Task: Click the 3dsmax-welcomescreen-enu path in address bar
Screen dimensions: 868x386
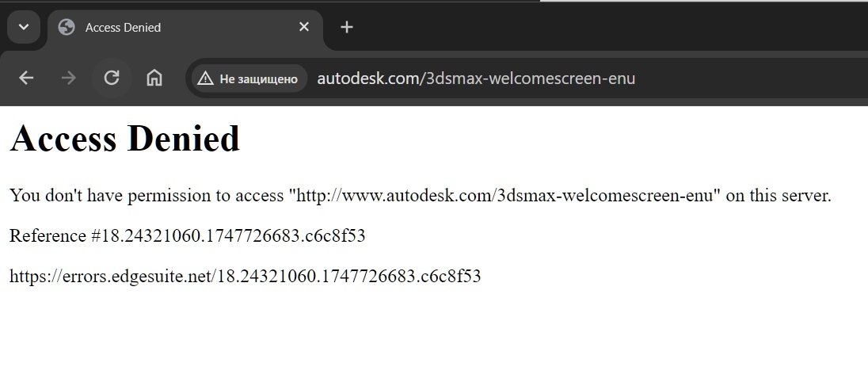Action: [x=527, y=78]
